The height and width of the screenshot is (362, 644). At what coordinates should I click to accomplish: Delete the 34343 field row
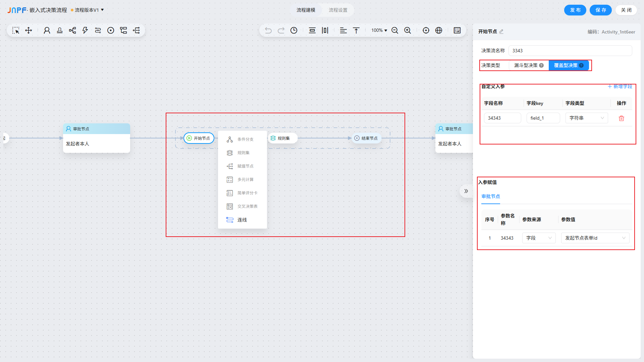click(621, 118)
